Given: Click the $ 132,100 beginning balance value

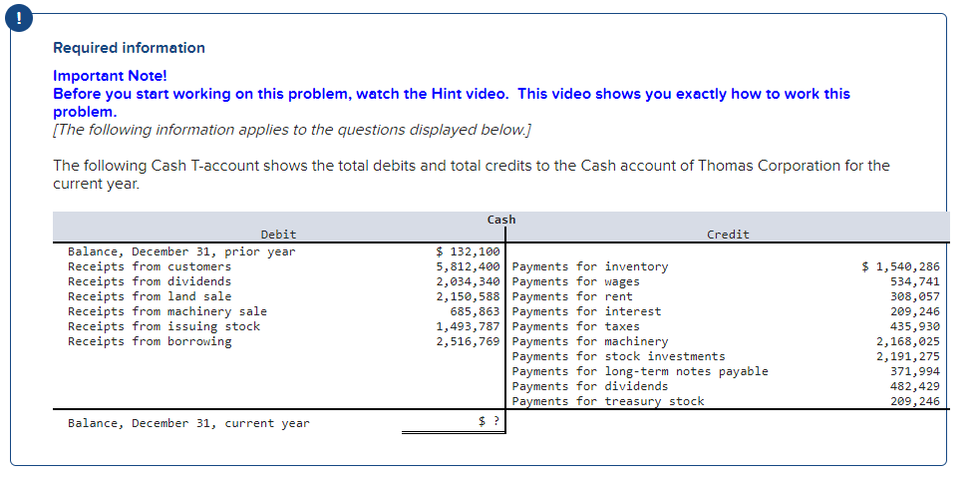Looking at the screenshot, I should [468, 252].
